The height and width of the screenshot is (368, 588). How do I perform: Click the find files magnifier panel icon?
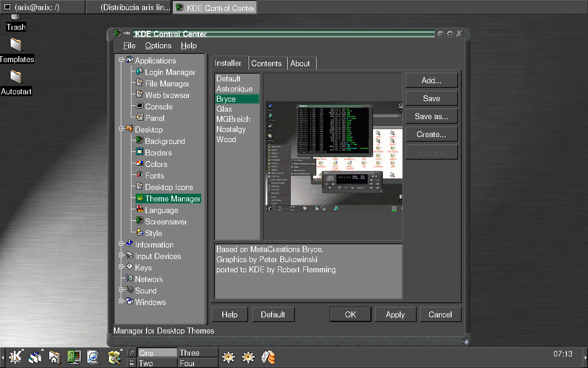pyautogui.click(x=94, y=357)
